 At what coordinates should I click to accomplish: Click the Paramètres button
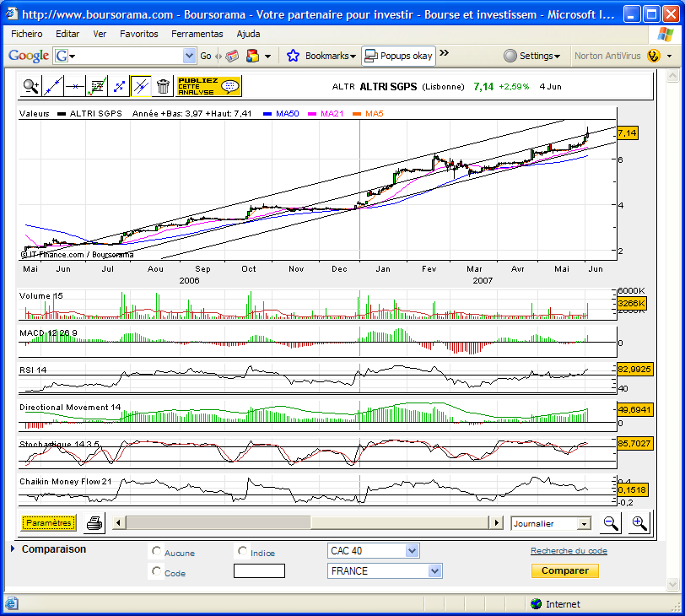tap(48, 523)
